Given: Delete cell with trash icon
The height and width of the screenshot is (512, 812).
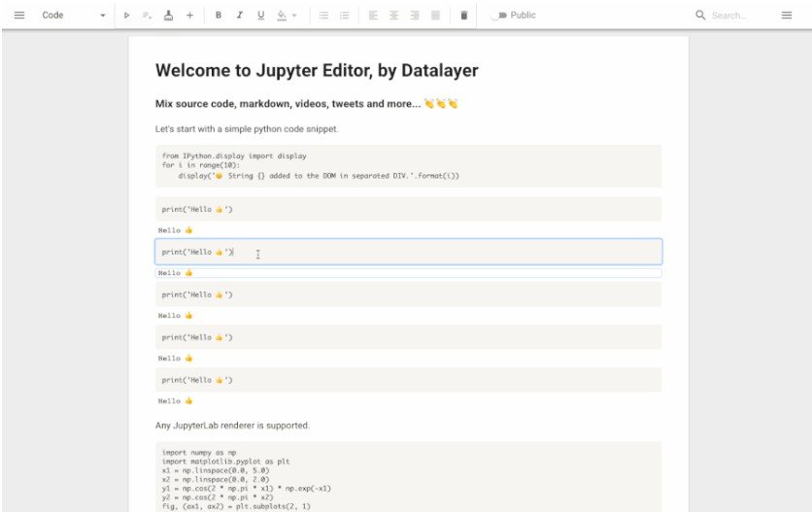Looking at the screenshot, I should point(464,15).
